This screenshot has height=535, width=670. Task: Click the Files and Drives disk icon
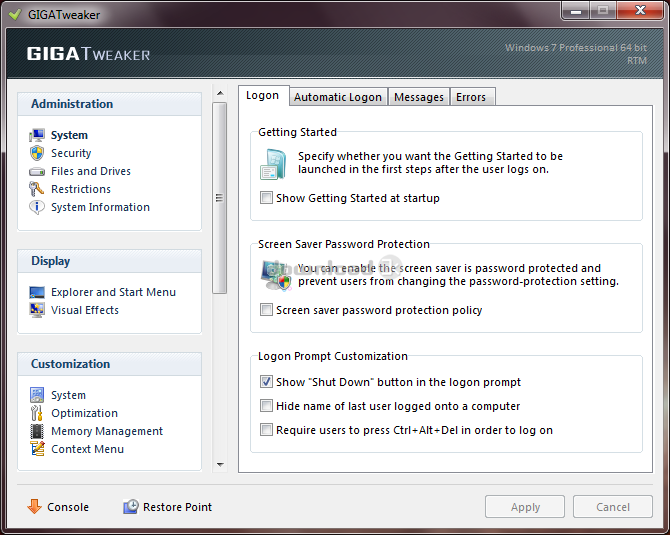point(37,171)
